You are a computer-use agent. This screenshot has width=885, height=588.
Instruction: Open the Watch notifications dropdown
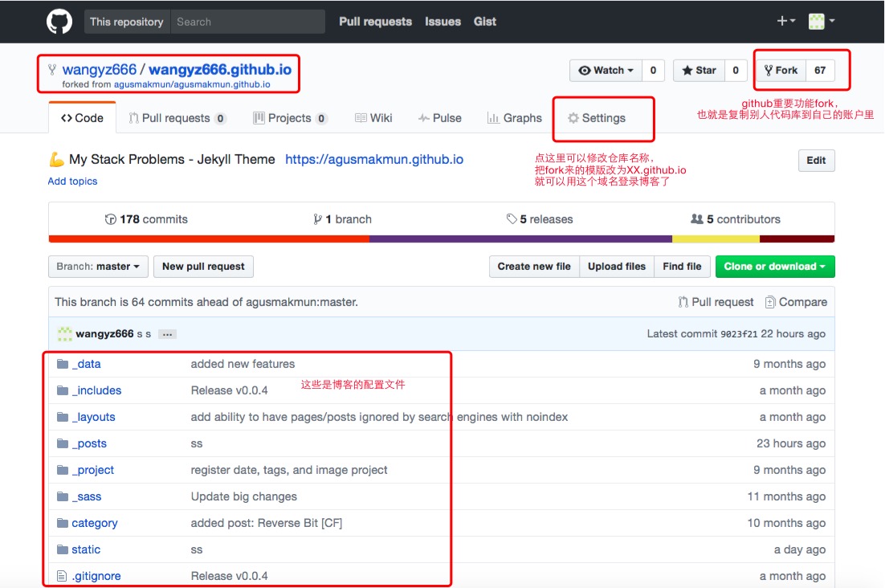[606, 70]
